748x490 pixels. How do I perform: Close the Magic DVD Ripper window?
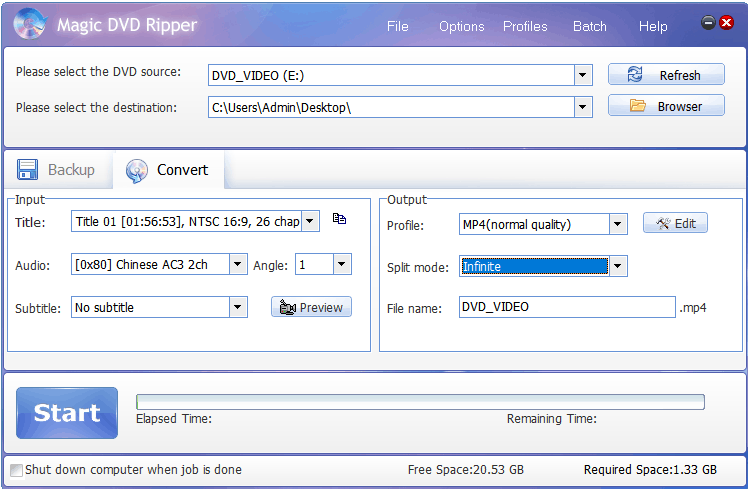[726, 22]
